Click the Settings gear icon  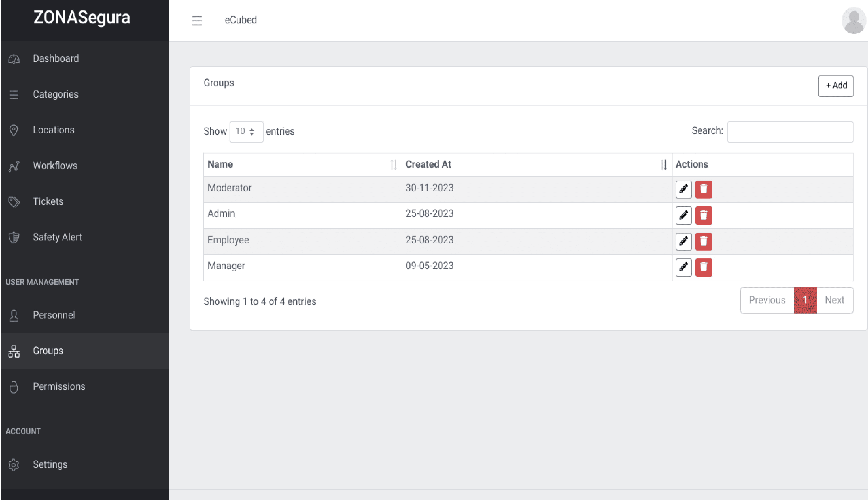pyautogui.click(x=14, y=465)
